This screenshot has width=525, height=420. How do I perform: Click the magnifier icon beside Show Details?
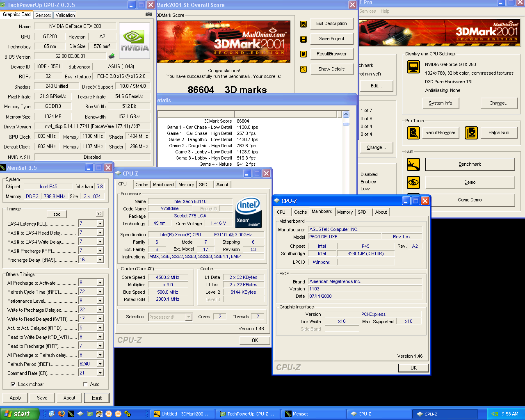[x=304, y=69]
